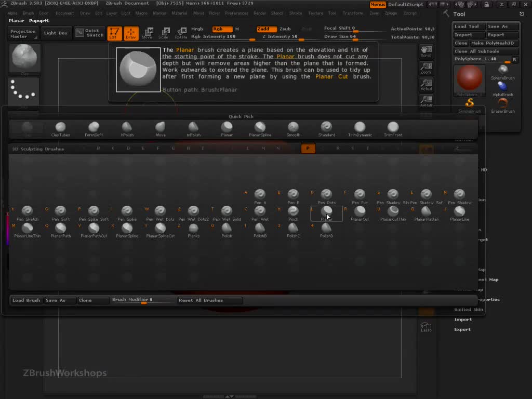The image size is (532, 399).
Task: Adjust the Focal Shift slider
Action: tap(354, 29)
